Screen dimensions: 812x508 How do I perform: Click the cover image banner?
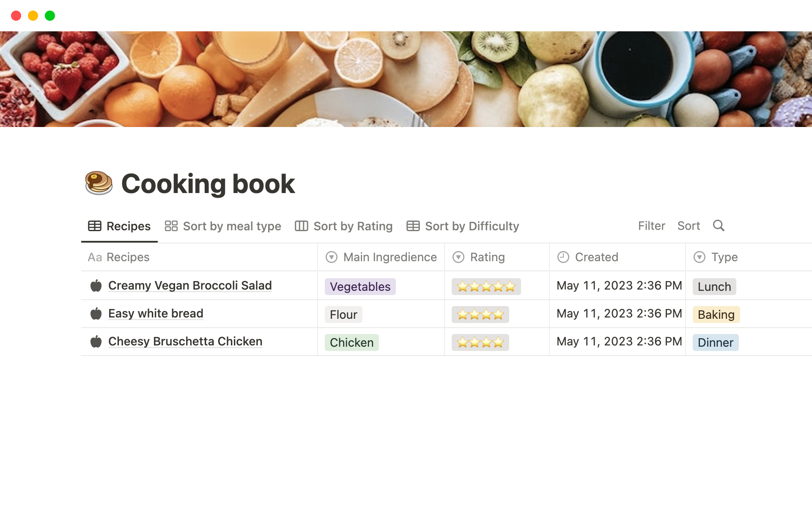point(406,79)
